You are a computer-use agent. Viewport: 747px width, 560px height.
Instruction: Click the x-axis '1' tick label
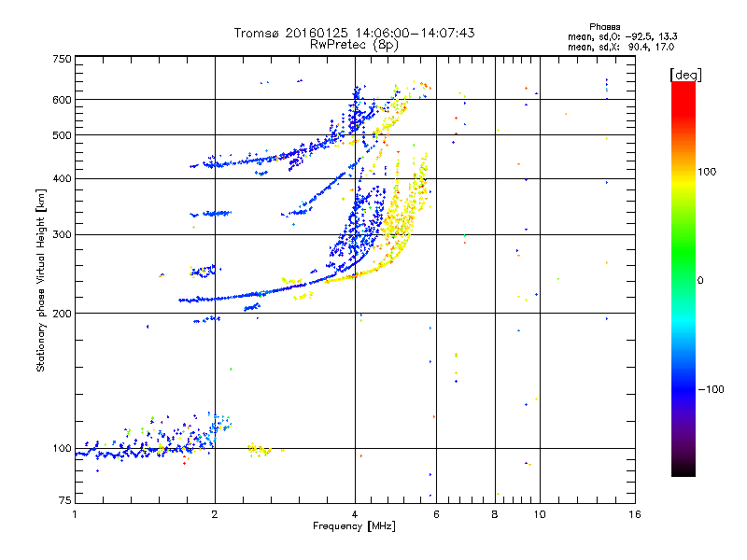pos(75,514)
